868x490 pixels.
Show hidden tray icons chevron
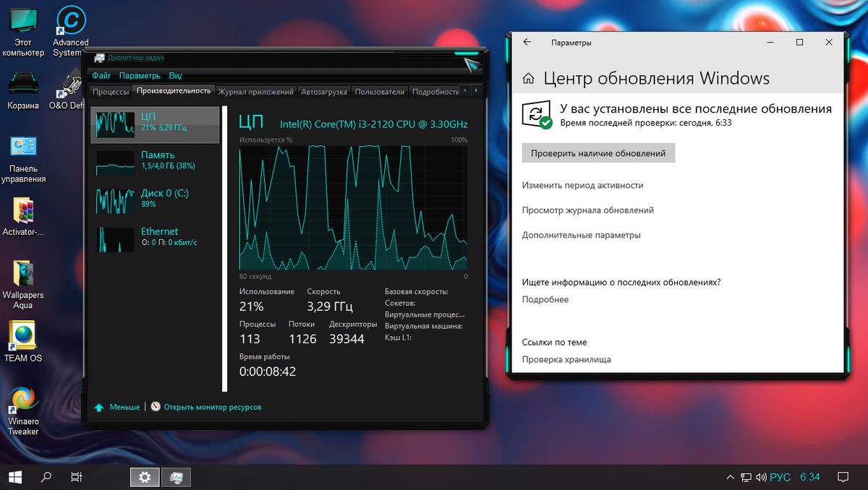730,477
